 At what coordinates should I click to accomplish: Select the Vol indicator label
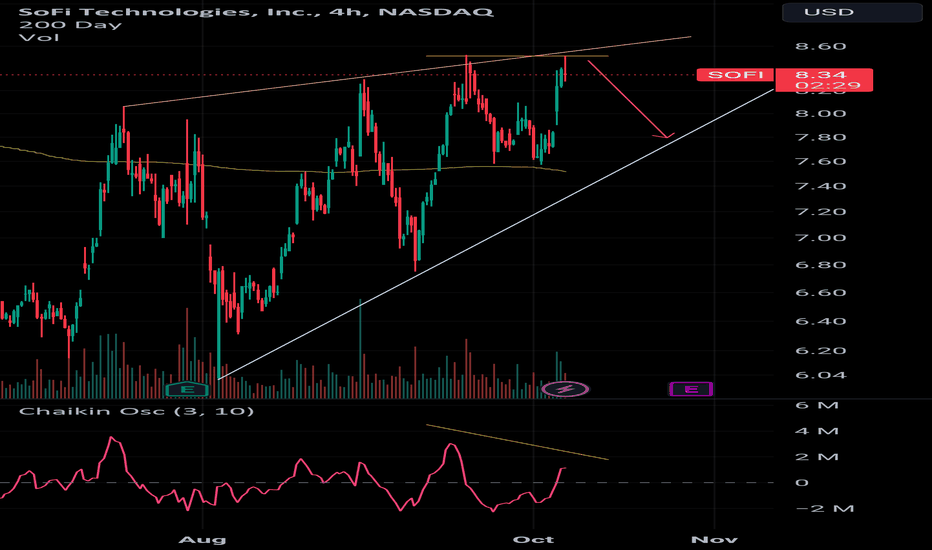39,37
